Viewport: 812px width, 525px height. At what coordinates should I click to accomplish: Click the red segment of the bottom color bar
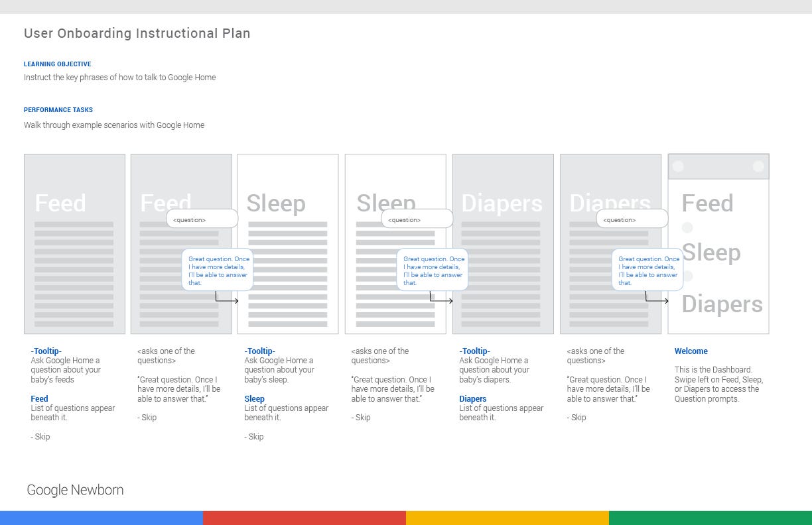tap(304, 518)
